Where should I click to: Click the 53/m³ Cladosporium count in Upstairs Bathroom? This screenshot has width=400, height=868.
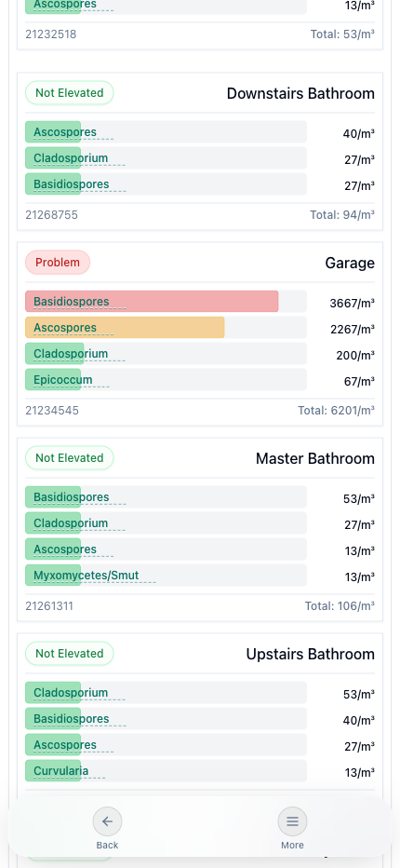tap(358, 694)
